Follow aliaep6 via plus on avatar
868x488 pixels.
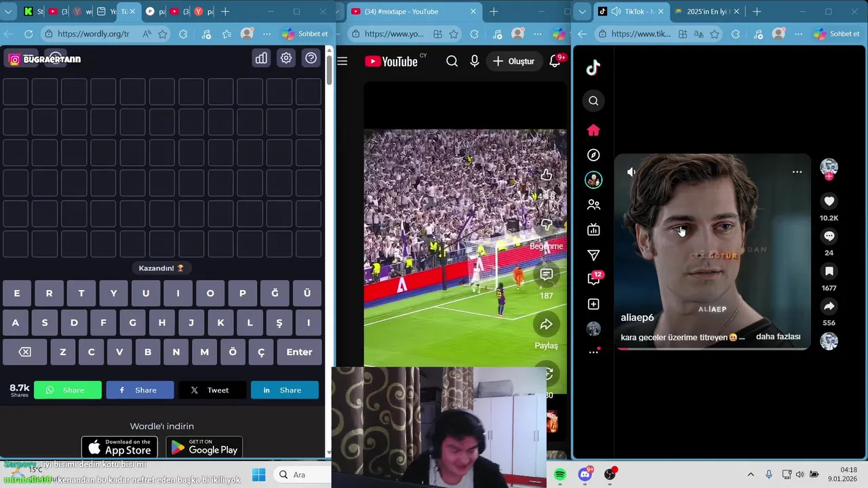(x=829, y=177)
